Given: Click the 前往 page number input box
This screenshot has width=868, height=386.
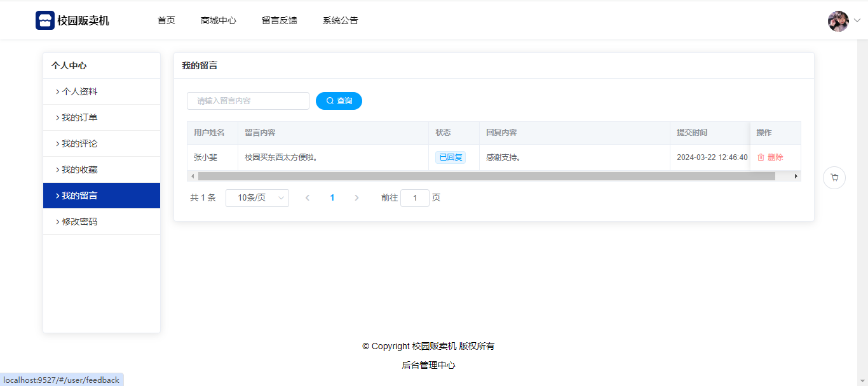Looking at the screenshot, I should (414, 198).
